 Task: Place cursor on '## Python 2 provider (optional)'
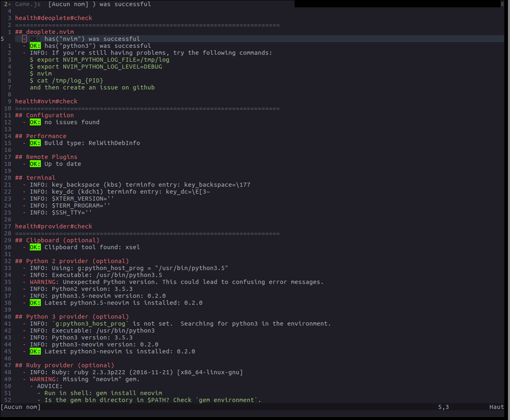[x=72, y=261]
